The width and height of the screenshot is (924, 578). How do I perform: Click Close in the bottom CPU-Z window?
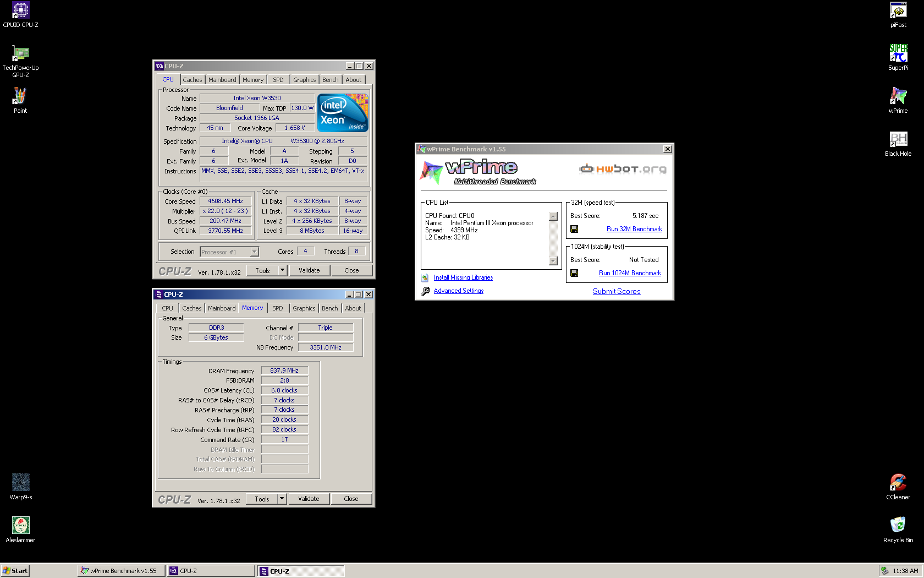(351, 499)
